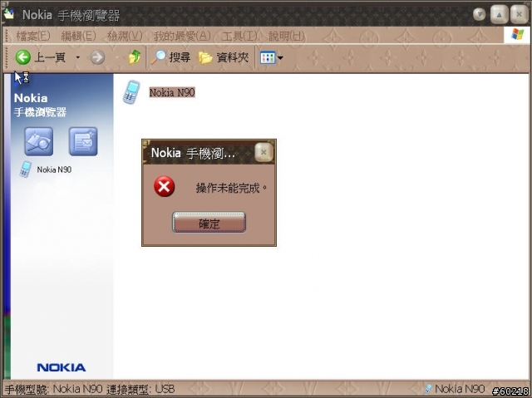This screenshot has height=398, width=532.
Task: Confirm the error with the 確定 button
Action: pos(209,223)
